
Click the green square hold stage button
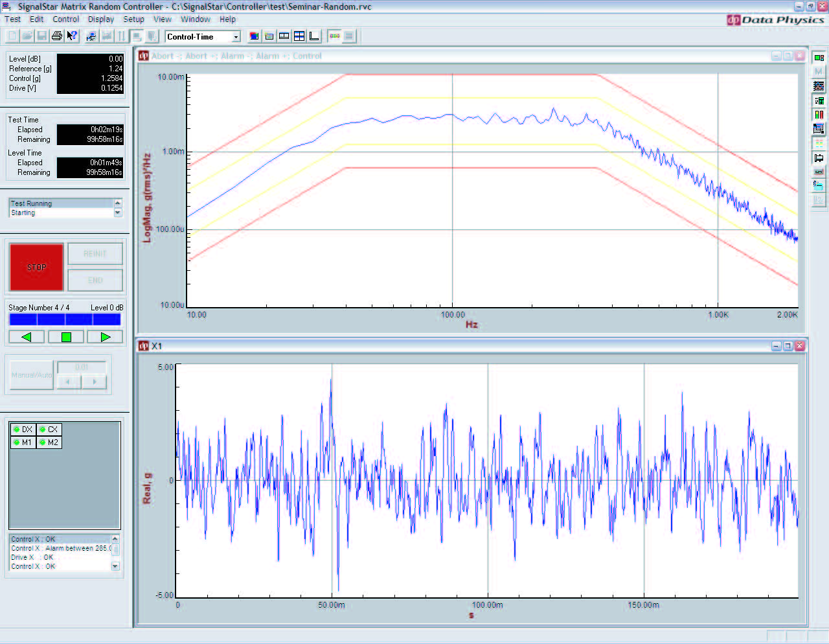[x=66, y=337]
